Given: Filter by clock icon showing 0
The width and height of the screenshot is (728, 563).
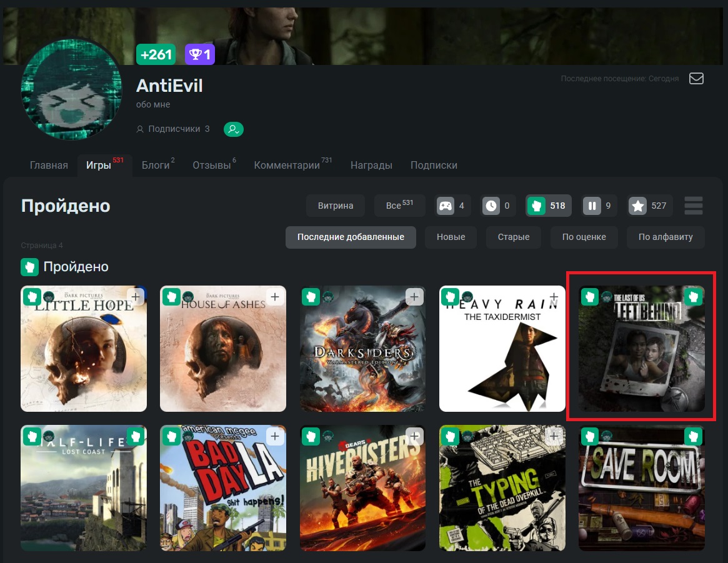Looking at the screenshot, I should [x=497, y=206].
